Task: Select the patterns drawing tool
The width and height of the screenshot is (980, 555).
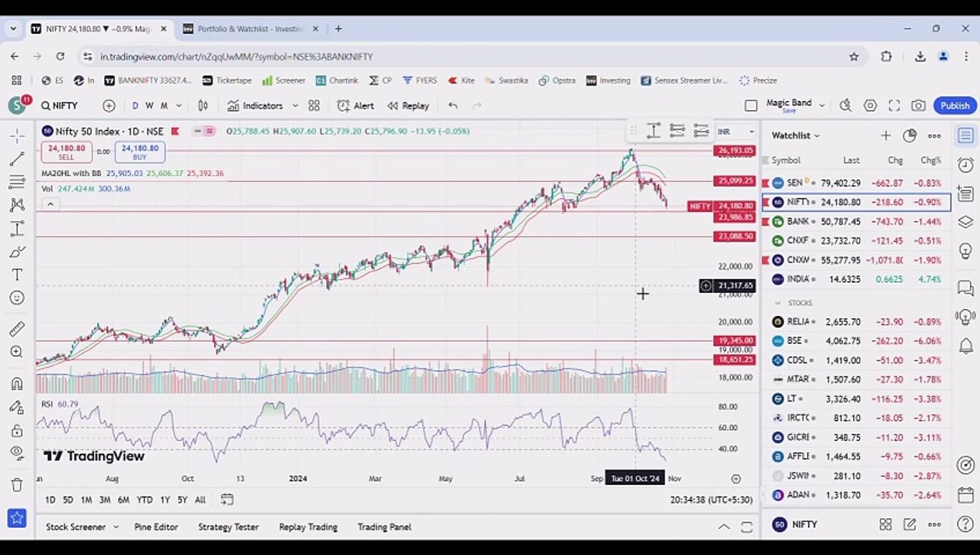Action: (16, 205)
